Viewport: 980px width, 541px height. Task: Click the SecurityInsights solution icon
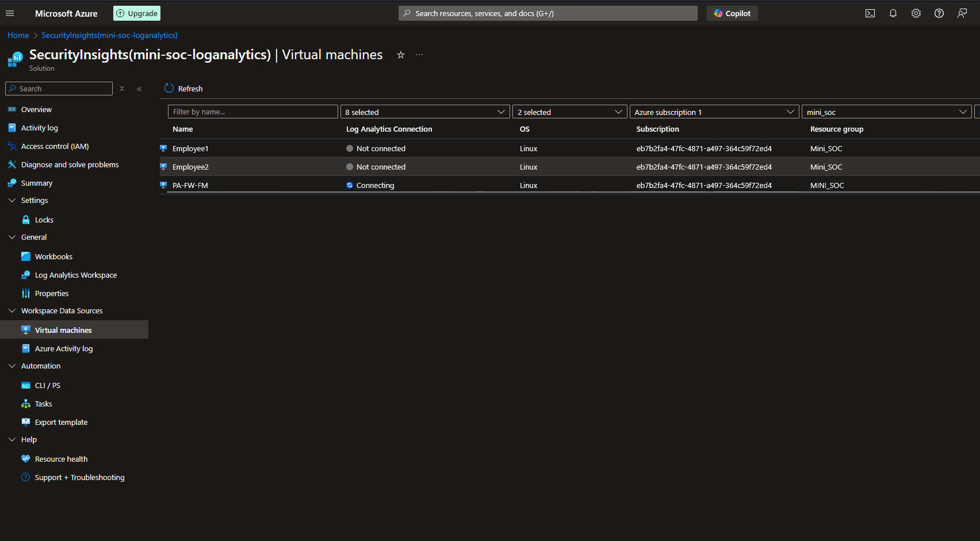(x=16, y=59)
